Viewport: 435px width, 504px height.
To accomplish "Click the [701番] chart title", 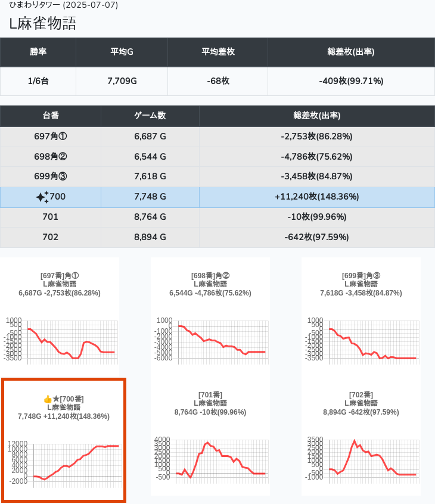I will click(x=210, y=395).
